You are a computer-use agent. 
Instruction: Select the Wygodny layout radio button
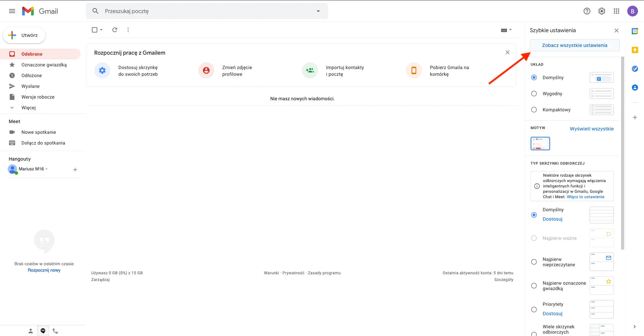click(534, 94)
